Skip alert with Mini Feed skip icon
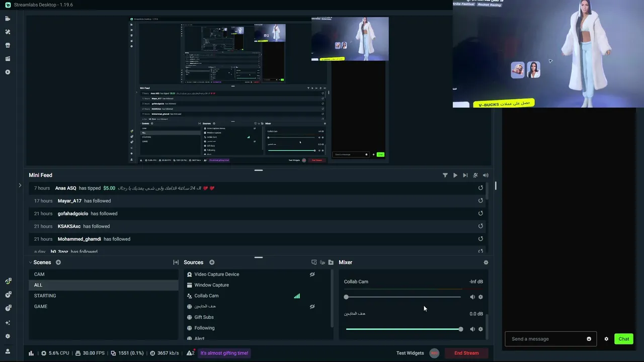 coord(465,175)
